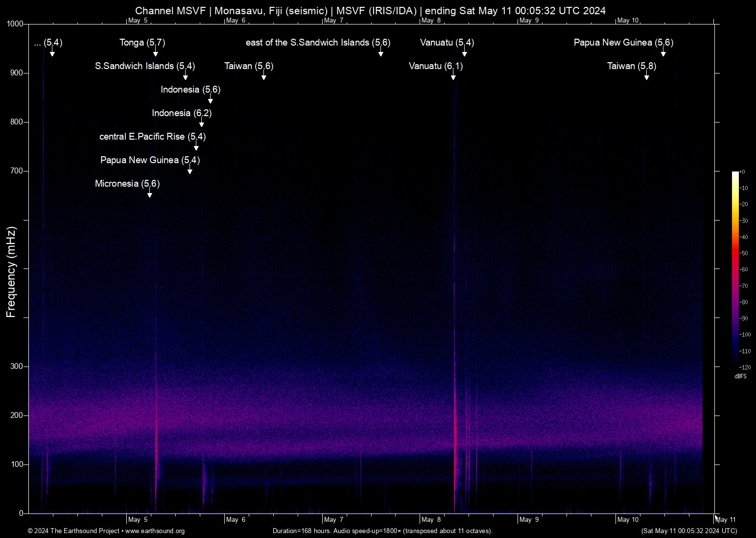Select the "central E.Pacific Rise (5.4)" label

[153, 137]
